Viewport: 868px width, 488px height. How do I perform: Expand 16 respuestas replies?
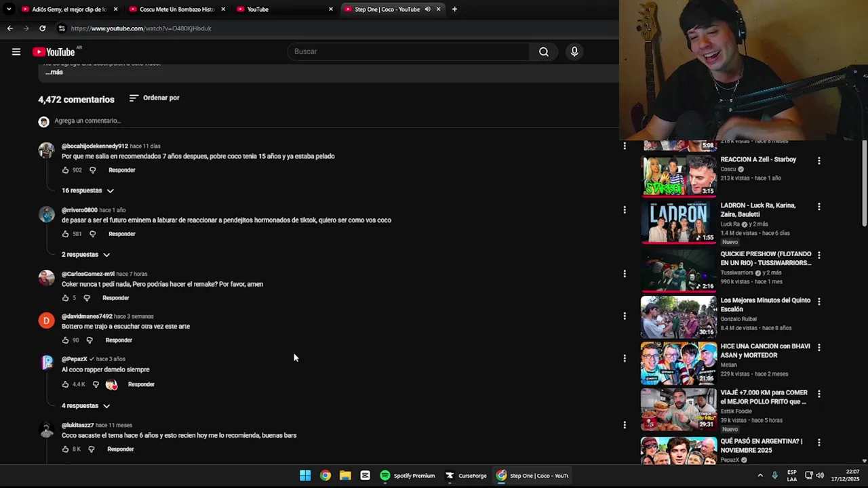[x=87, y=190]
